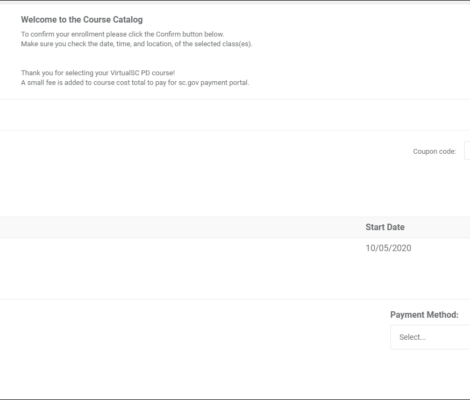Click the 'To confirm your enrollment' instruction line
This screenshot has height=400, width=470.
(x=122, y=34)
